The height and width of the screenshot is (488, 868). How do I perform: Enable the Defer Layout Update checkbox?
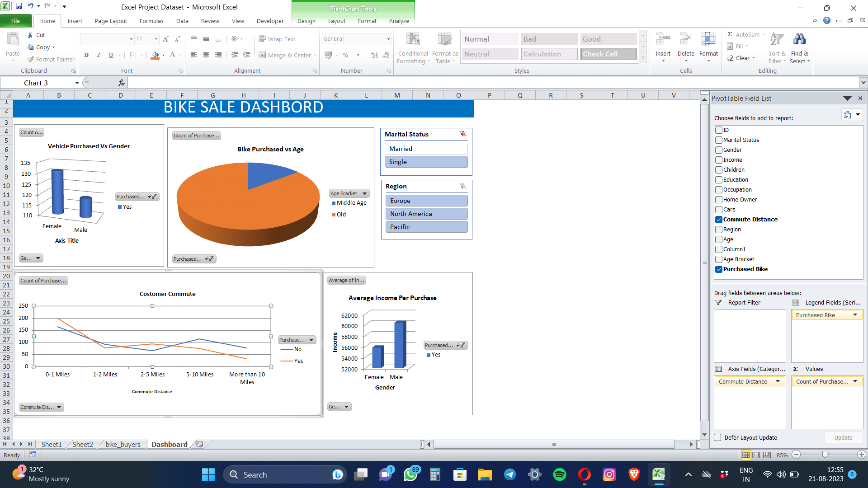point(717,437)
